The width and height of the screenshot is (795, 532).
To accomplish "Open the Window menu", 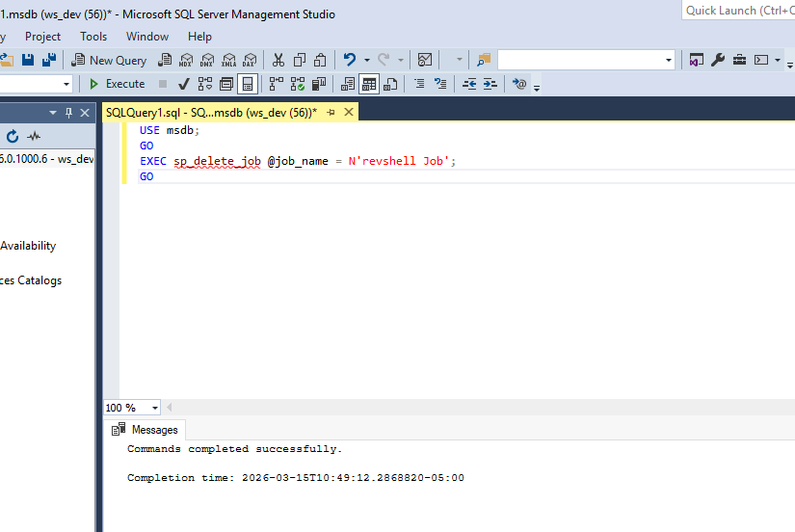I will tap(147, 37).
